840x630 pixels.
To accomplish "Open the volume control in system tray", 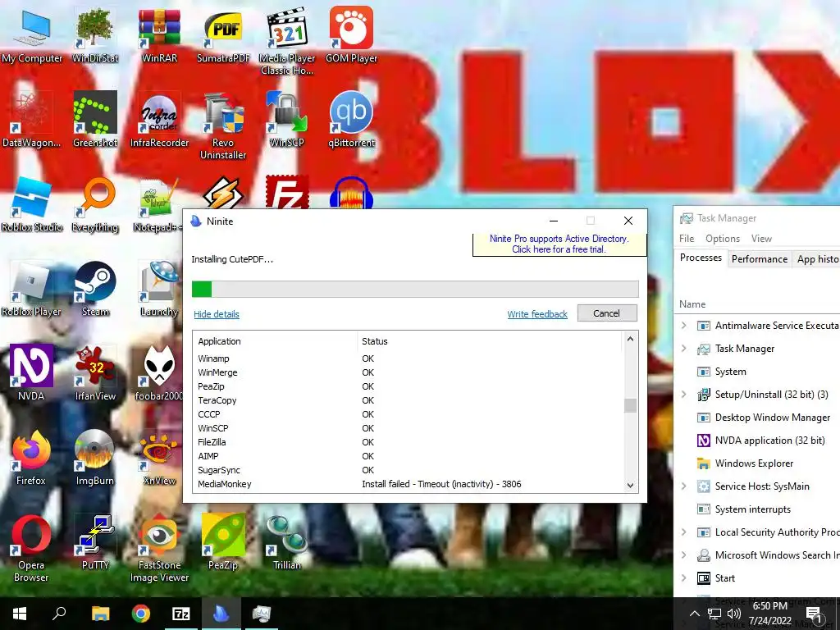I will click(734, 614).
